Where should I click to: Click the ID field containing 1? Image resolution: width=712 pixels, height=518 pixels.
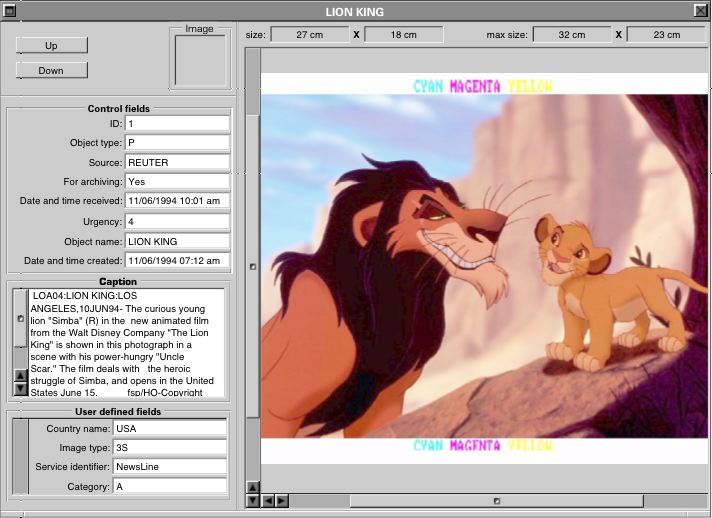pyautogui.click(x=177, y=123)
